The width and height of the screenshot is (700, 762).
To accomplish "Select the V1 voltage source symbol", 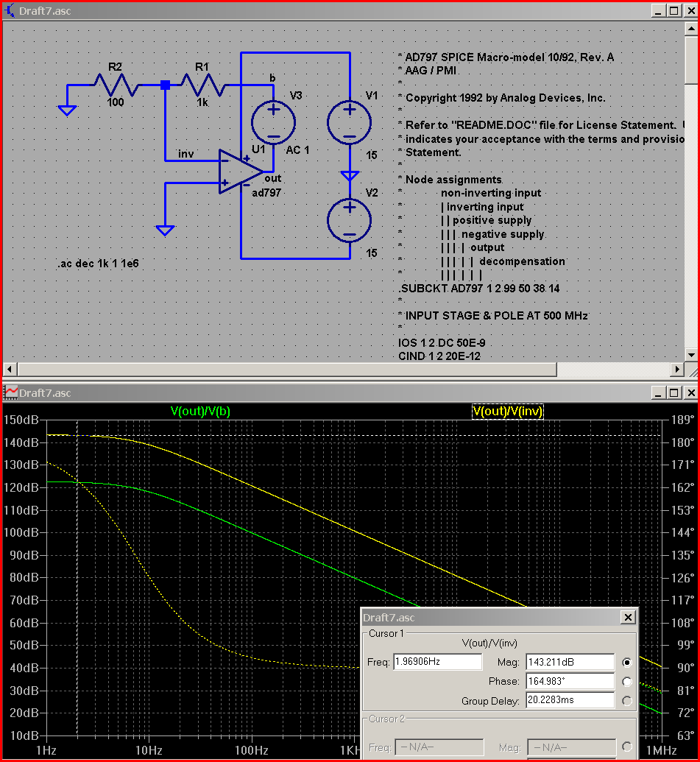I will click(x=350, y=122).
